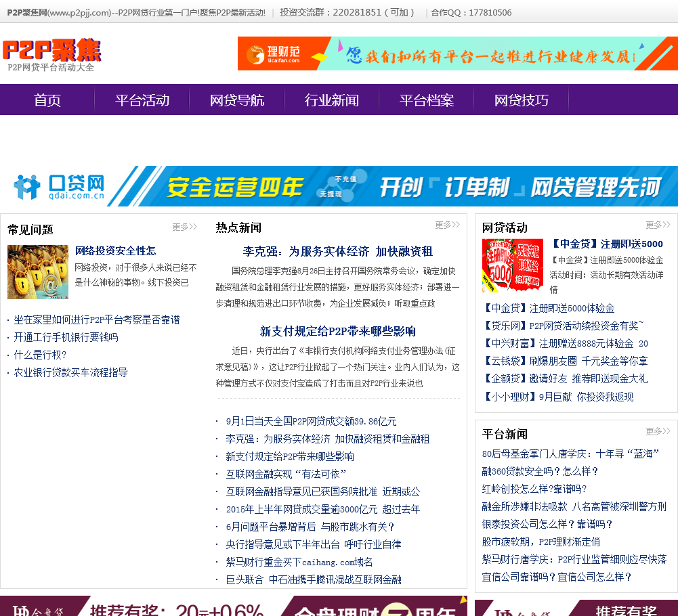Open 【企额贷】邀请好友 推荐即送现金大礼
This screenshot has height=616, width=678.
point(565,378)
